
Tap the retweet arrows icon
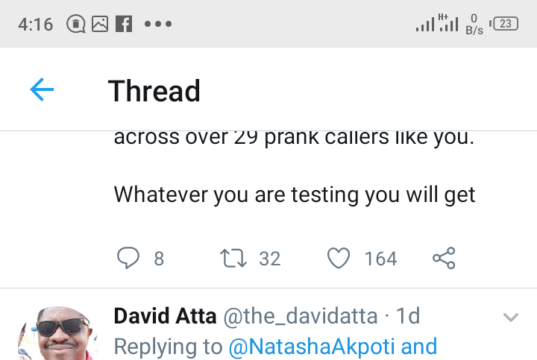coord(233,258)
